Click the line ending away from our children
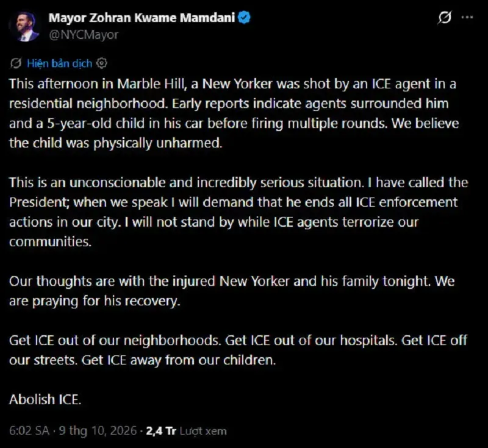Image resolution: width=488 pixels, height=448 pixels. pyautogui.click(x=143, y=360)
